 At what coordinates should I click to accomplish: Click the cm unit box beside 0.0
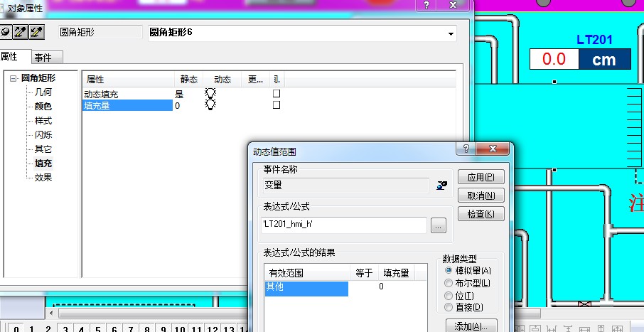click(x=605, y=59)
